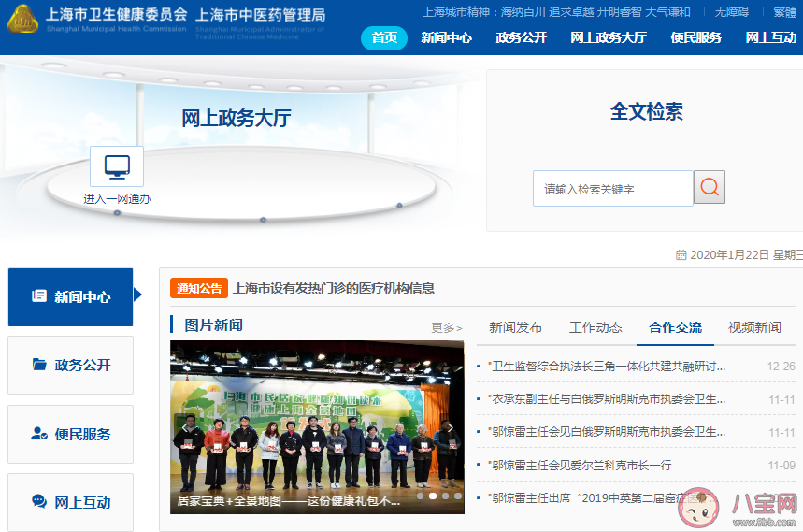The width and height of the screenshot is (803, 532).
Task: Click the 政务公开 folder icon
Action: pos(39,365)
